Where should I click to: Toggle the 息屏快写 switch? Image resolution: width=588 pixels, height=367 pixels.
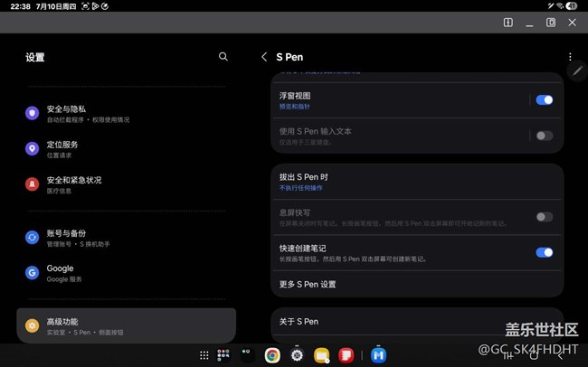[x=544, y=217]
